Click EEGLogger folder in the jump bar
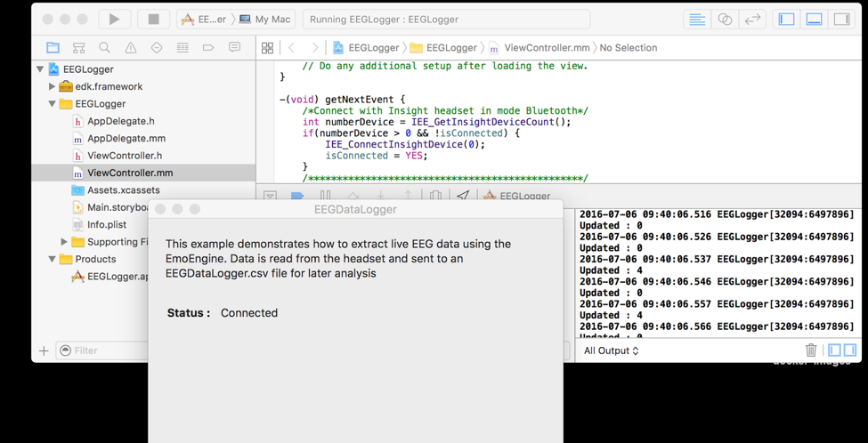 coord(443,47)
